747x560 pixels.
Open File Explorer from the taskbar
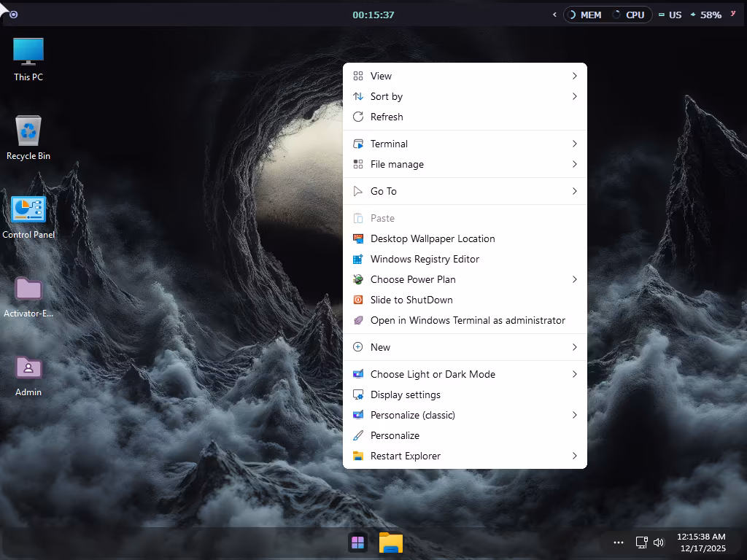coord(391,542)
